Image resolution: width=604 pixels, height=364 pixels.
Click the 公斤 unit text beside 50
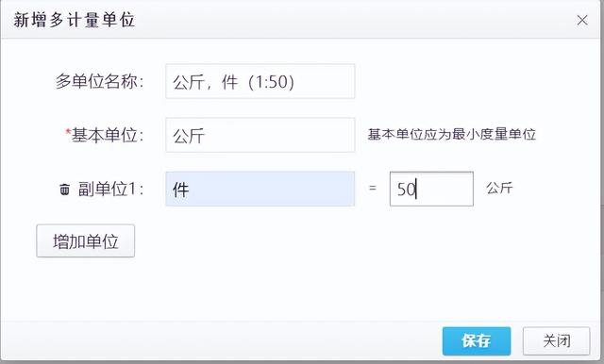pos(499,189)
